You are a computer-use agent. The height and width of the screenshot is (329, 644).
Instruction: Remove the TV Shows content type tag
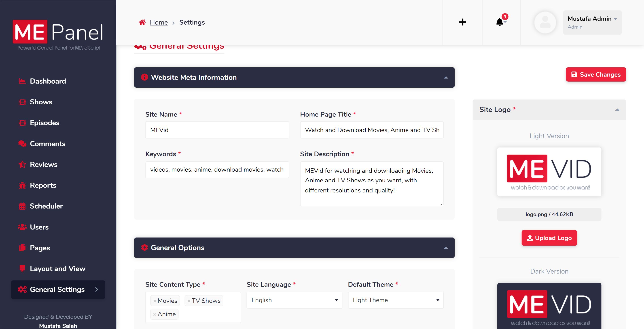(x=189, y=301)
